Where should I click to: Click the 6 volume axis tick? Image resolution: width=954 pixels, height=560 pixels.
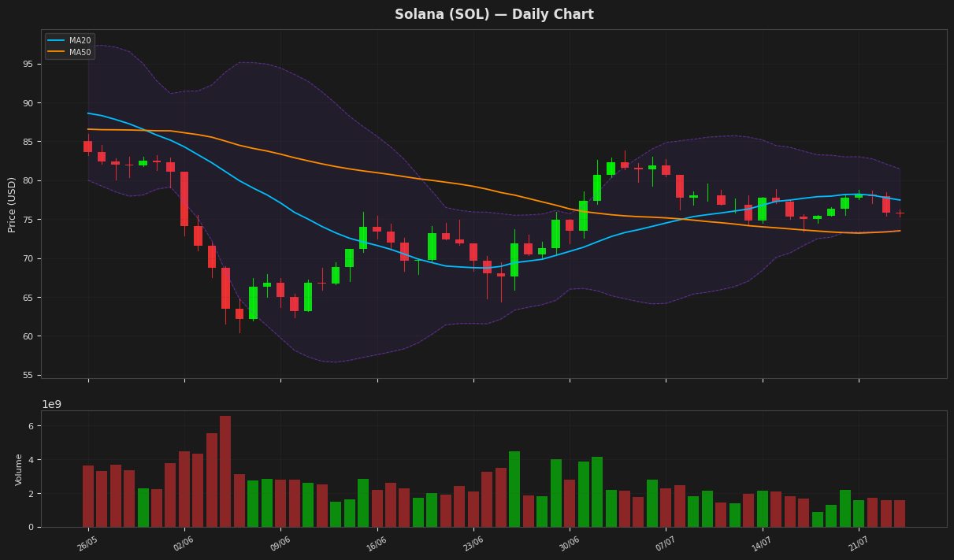coord(32,426)
